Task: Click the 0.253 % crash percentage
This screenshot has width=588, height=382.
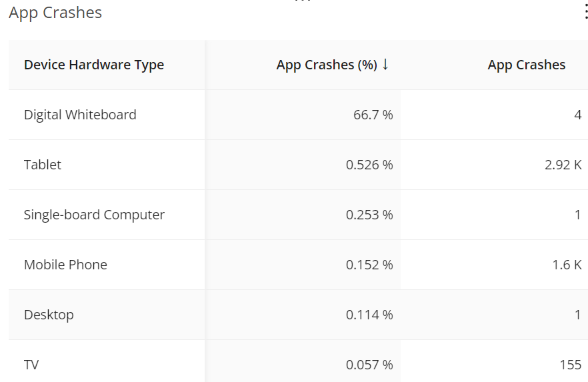Action: 369,215
